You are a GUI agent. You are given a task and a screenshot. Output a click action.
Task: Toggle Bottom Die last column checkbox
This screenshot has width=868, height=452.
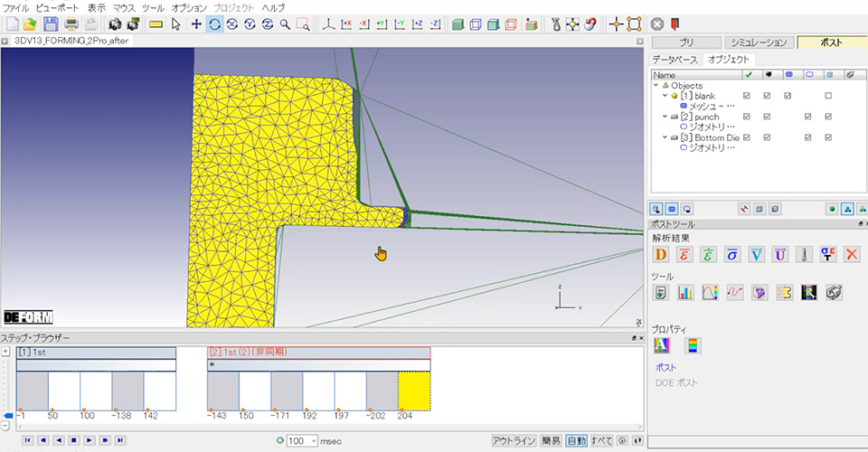828,137
